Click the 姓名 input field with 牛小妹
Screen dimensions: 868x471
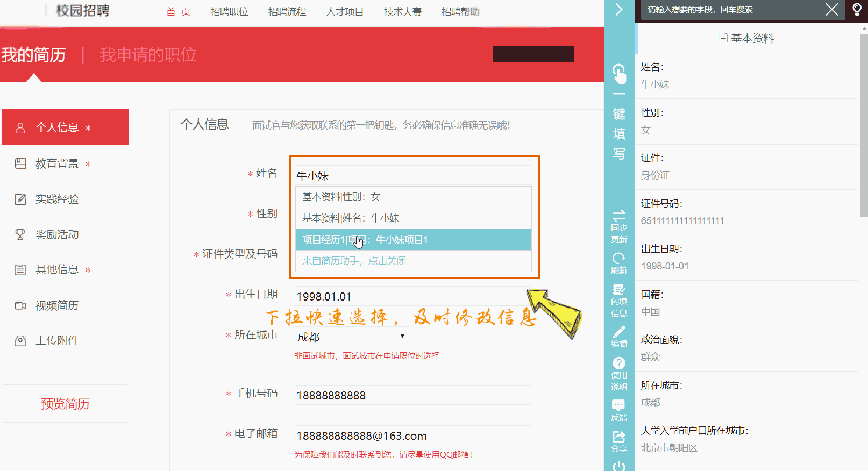(x=413, y=176)
